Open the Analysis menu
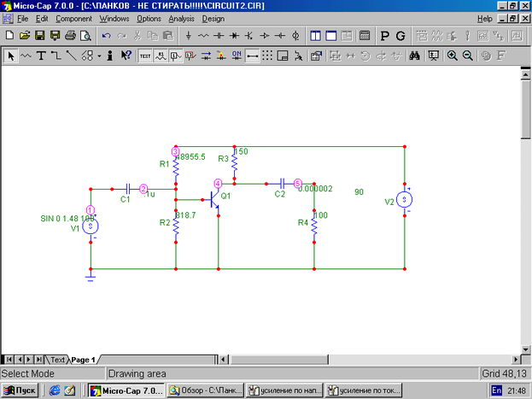Screen dimensions: 532x399 [x=181, y=18]
